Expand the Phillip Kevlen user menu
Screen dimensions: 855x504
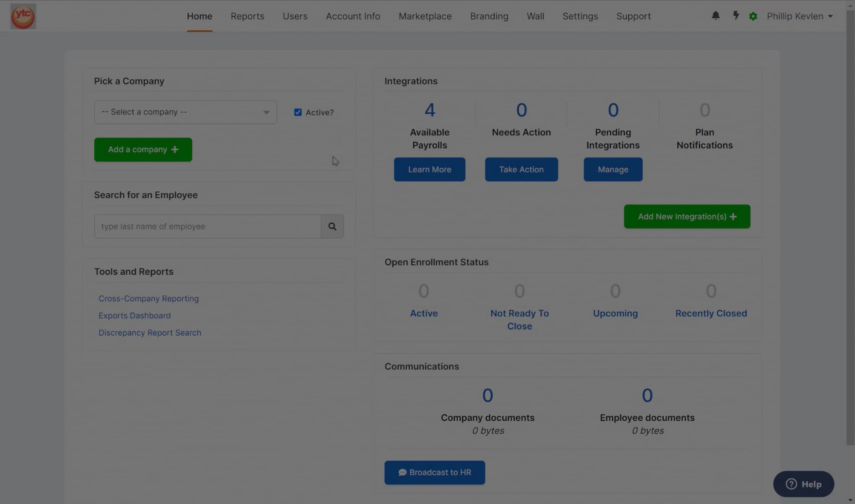[x=799, y=16]
